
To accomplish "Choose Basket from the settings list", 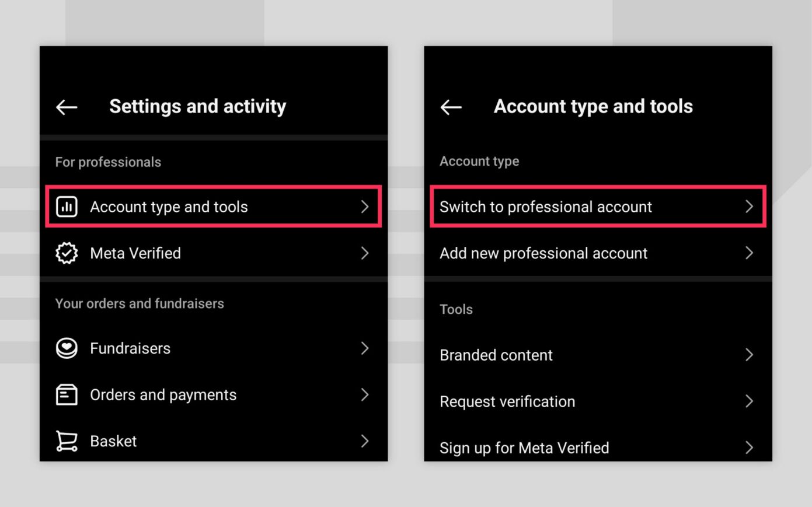I will point(113,441).
